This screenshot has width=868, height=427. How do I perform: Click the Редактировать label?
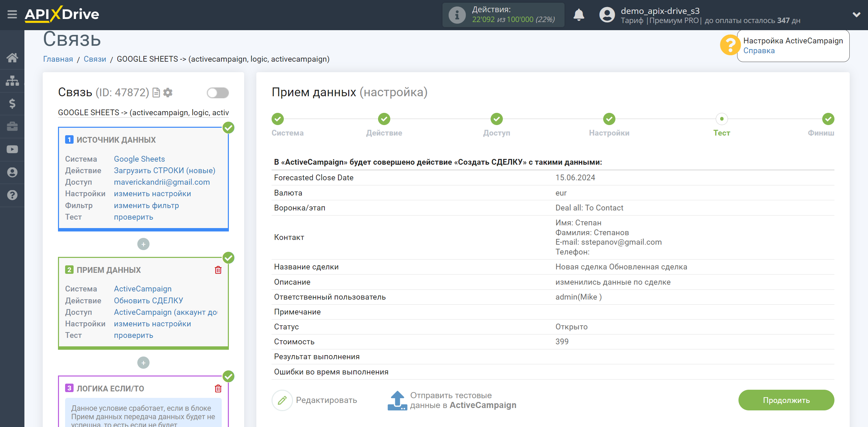[326, 400]
